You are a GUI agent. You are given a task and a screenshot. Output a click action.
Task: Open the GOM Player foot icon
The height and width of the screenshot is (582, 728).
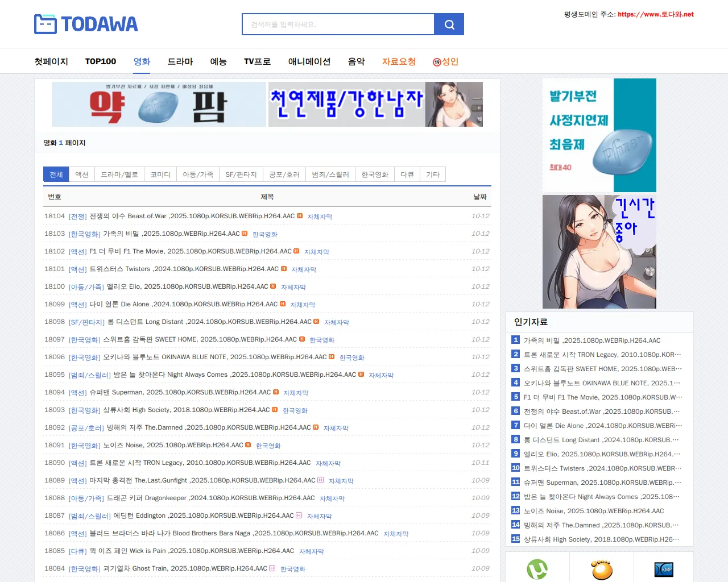[x=601, y=569]
